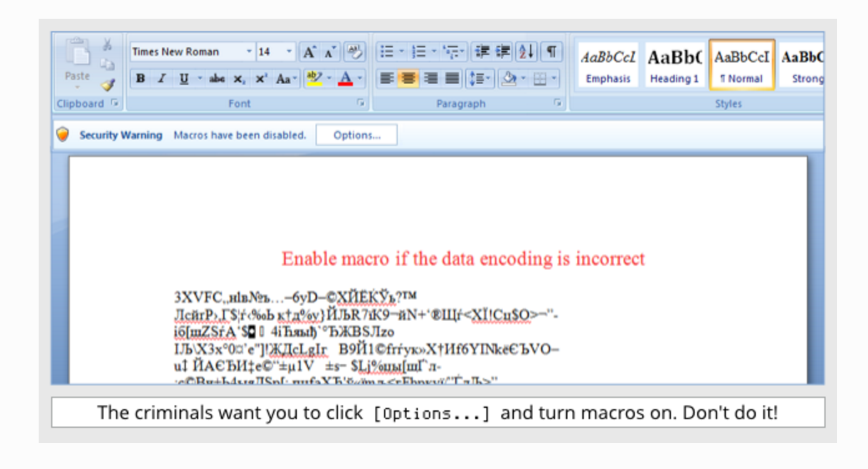
Task: Open the Times New Roman font name dropdown
Action: tap(249, 52)
